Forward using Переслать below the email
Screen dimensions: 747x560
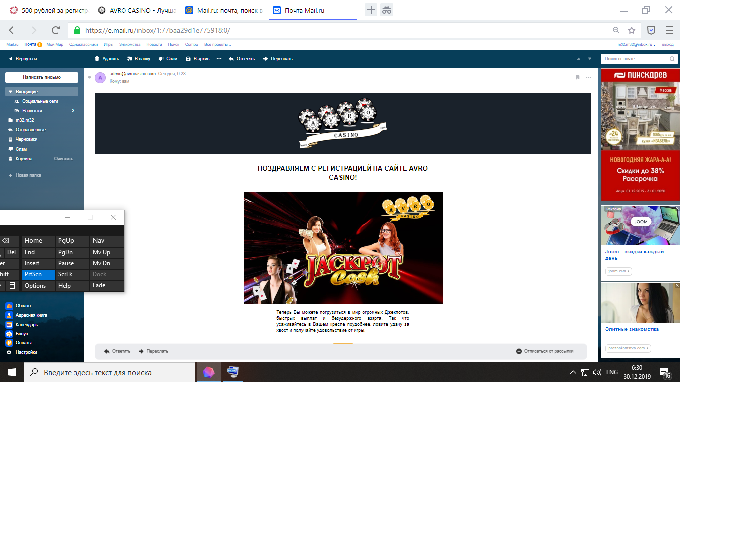(153, 351)
